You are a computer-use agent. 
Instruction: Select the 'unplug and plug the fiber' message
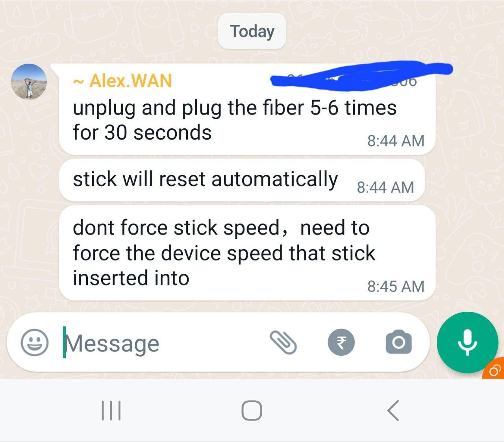[247, 109]
